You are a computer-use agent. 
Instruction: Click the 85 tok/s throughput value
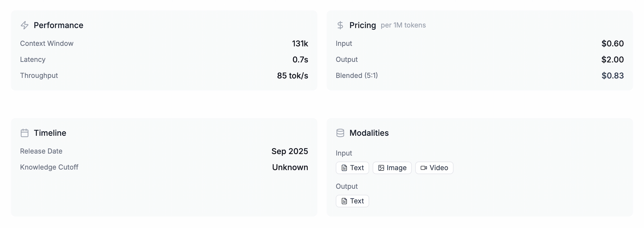point(292,76)
